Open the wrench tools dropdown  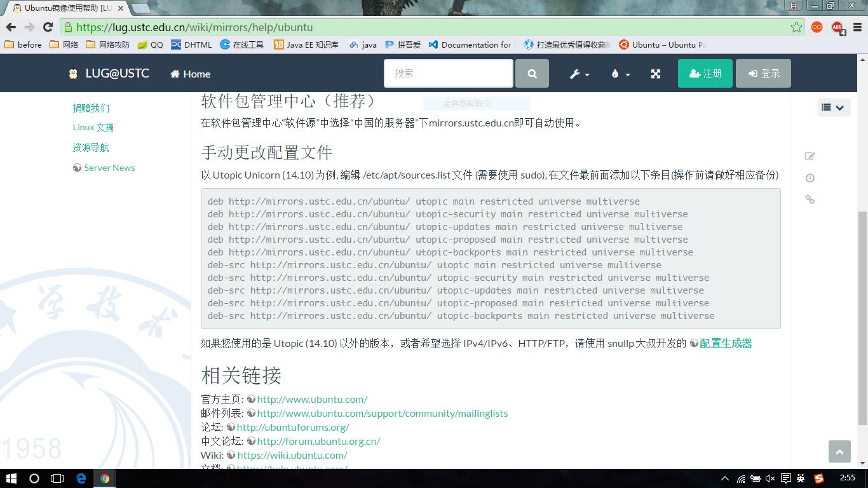[580, 74]
